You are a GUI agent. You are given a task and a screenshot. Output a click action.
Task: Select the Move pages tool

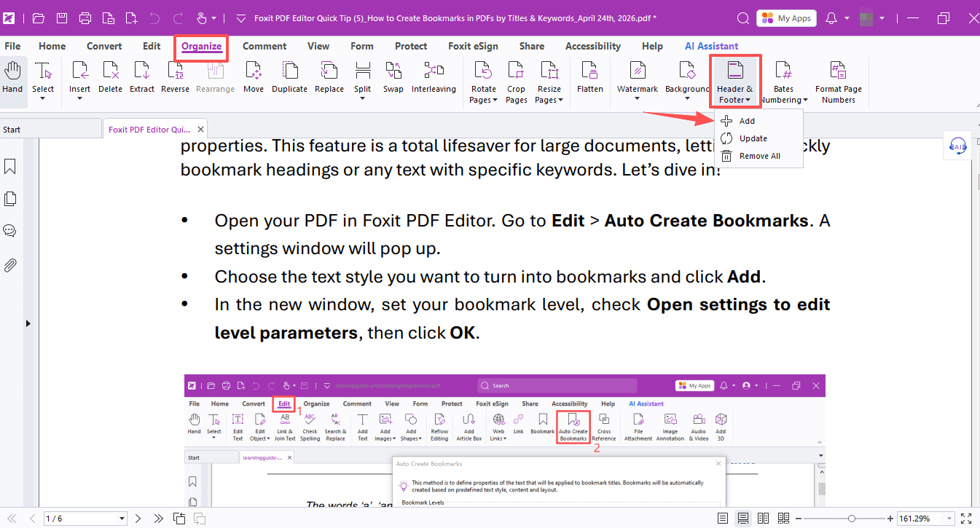254,77
